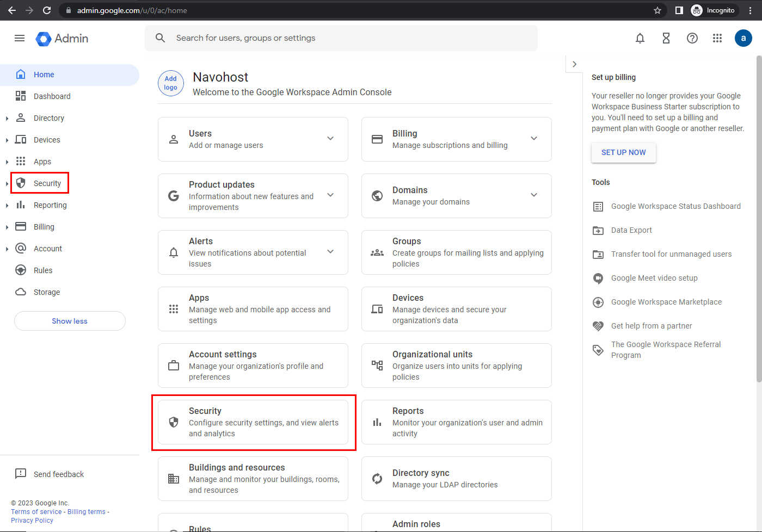This screenshot has height=532, width=762.
Task: Open the Apps card in main grid
Action: (x=253, y=309)
